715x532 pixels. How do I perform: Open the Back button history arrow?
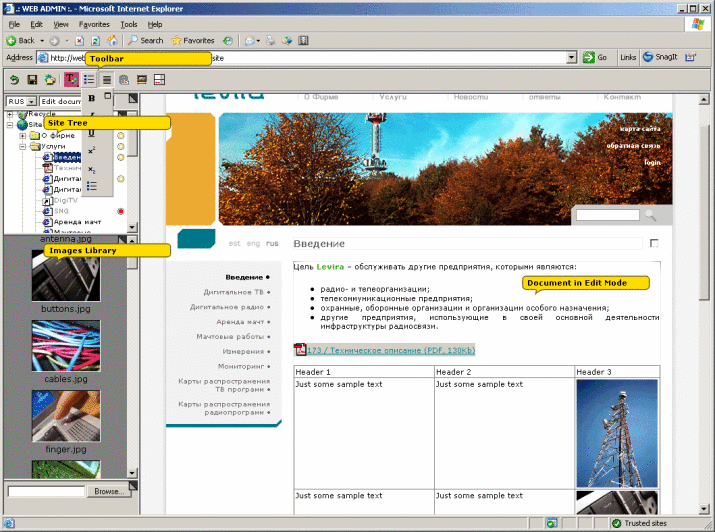42,41
